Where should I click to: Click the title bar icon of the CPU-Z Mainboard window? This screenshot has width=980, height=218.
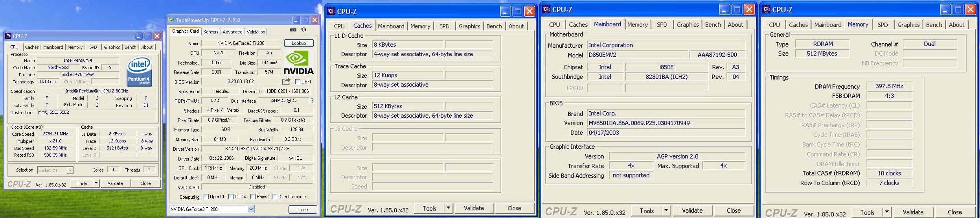pyautogui.click(x=546, y=9)
